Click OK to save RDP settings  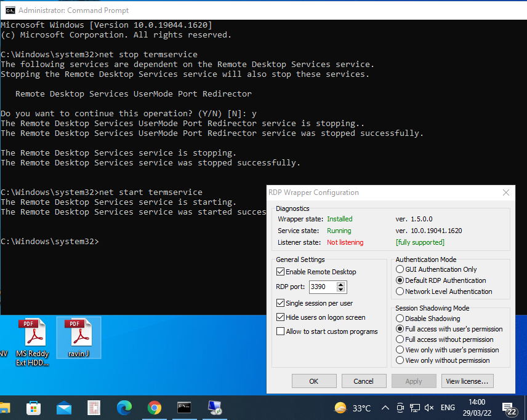coord(314,381)
